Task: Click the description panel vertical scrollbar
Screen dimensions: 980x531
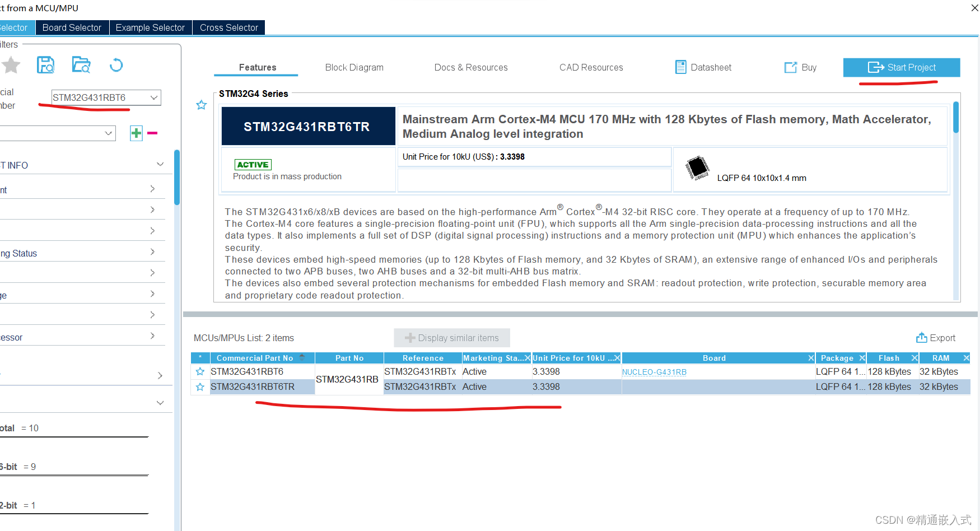Action: tap(956, 117)
